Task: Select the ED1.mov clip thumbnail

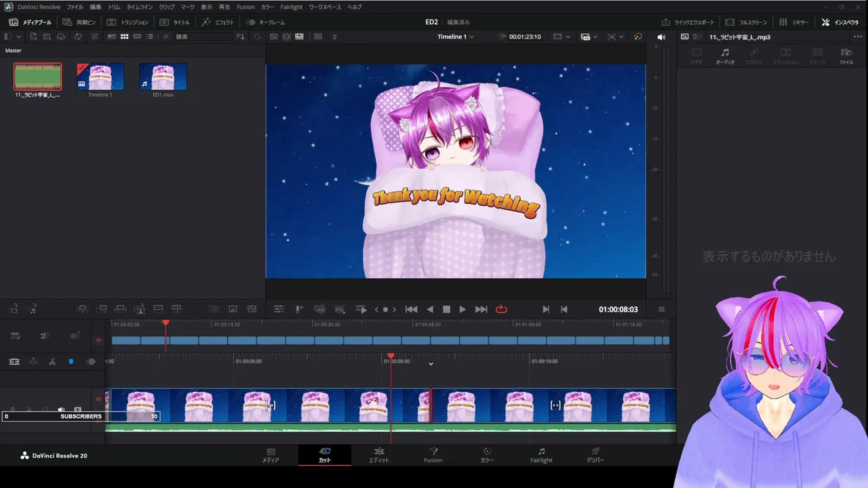Action: (163, 77)
